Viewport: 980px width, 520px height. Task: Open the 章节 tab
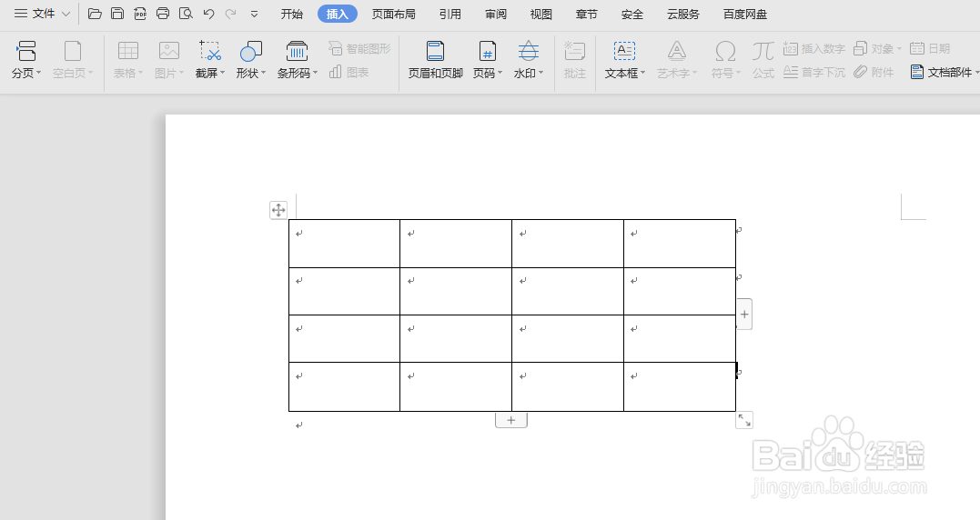(x=586, y=14)
